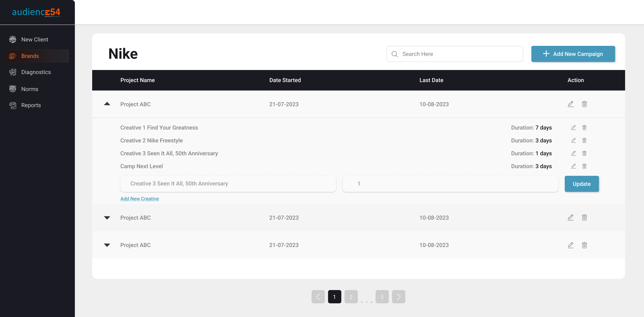Image resolution: width=644 pixels, height=317 pixels.
Task: Click the Add New Creative link
Action: tap(139, 199)
